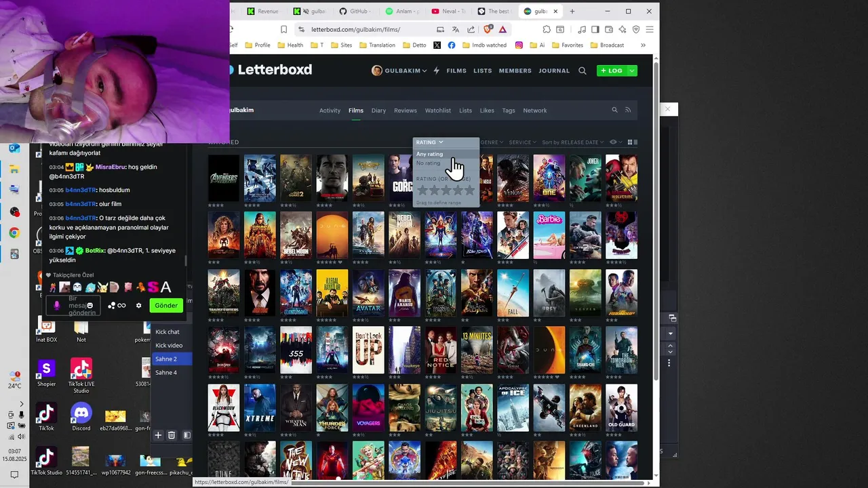Screen dimensions: 868x488
Task: Select the Any rating option
Action: [x=446, y=154]
